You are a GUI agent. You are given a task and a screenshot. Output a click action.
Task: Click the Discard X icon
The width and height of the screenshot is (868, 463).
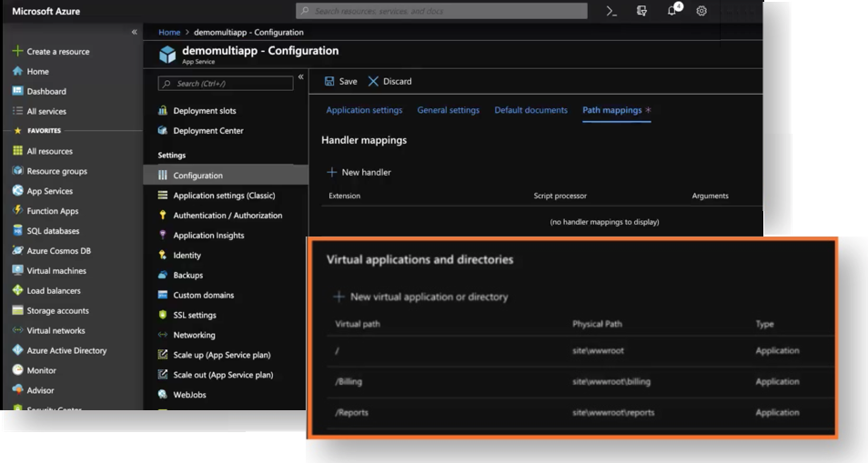[374, 81]
